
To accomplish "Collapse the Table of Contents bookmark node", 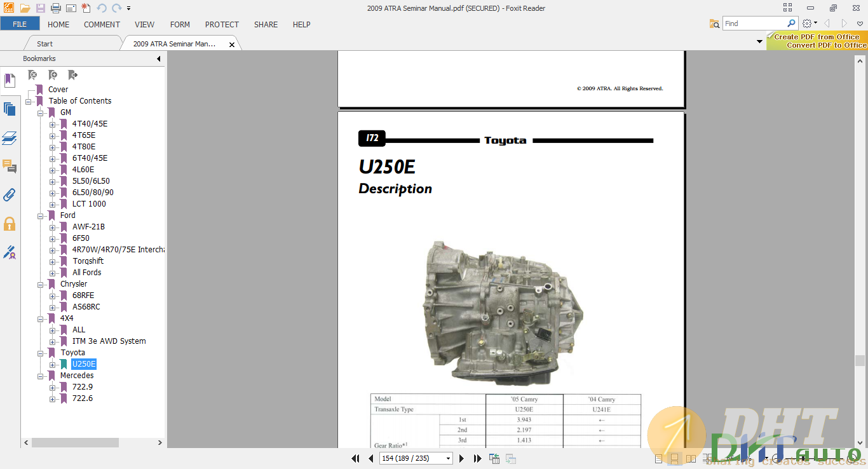I will 29,101.
